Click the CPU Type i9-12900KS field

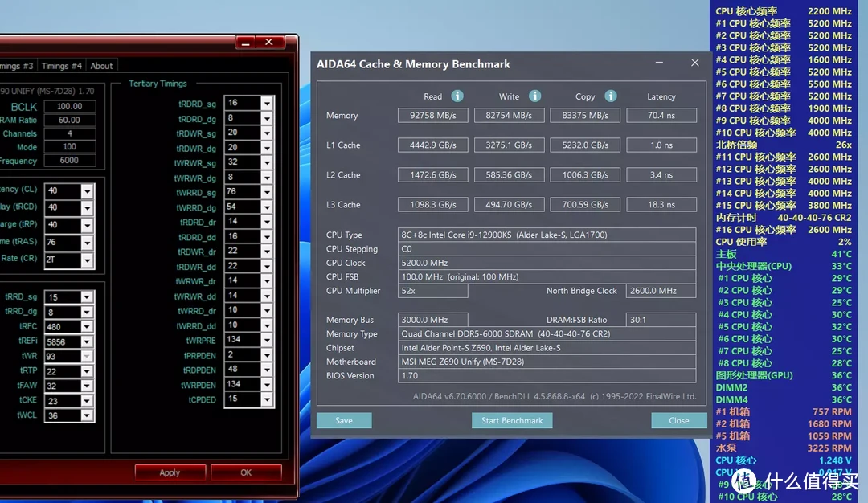[x=547, y=235]
